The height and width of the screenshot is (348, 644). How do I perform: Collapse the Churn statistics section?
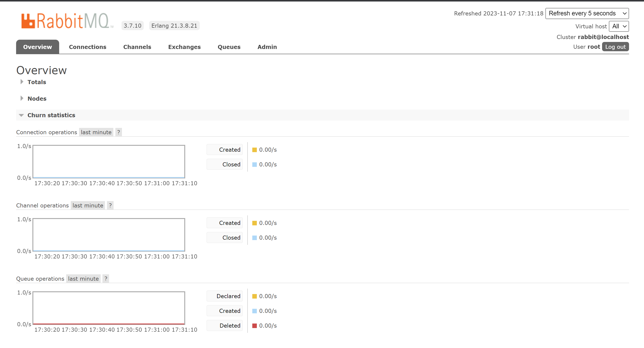(51, 115)
